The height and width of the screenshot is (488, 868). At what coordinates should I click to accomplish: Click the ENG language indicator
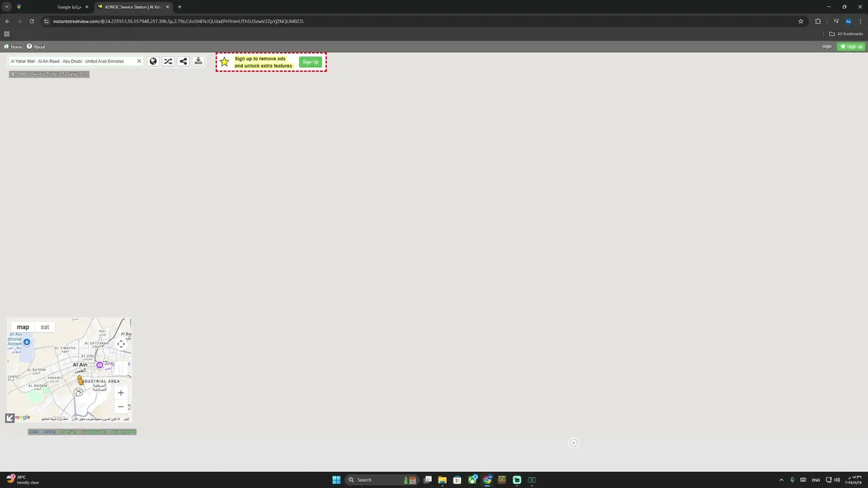[816, 480]
